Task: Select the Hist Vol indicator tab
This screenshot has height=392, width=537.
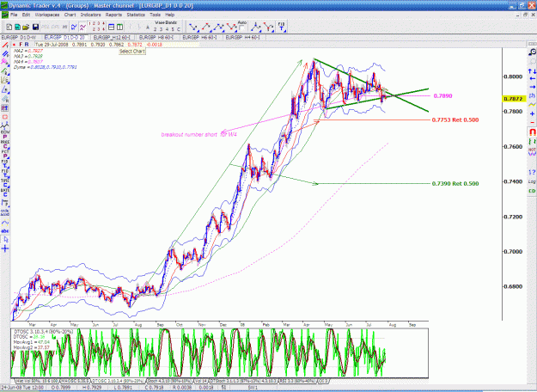Action: pos(37,381)
